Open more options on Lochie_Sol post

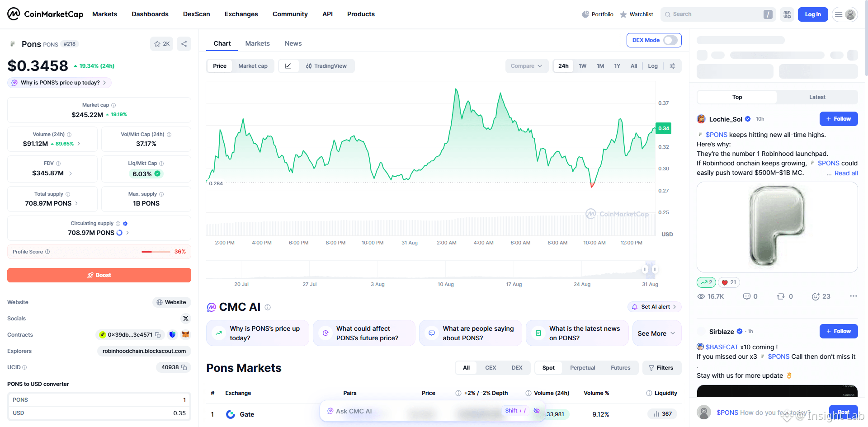(853, 296)
